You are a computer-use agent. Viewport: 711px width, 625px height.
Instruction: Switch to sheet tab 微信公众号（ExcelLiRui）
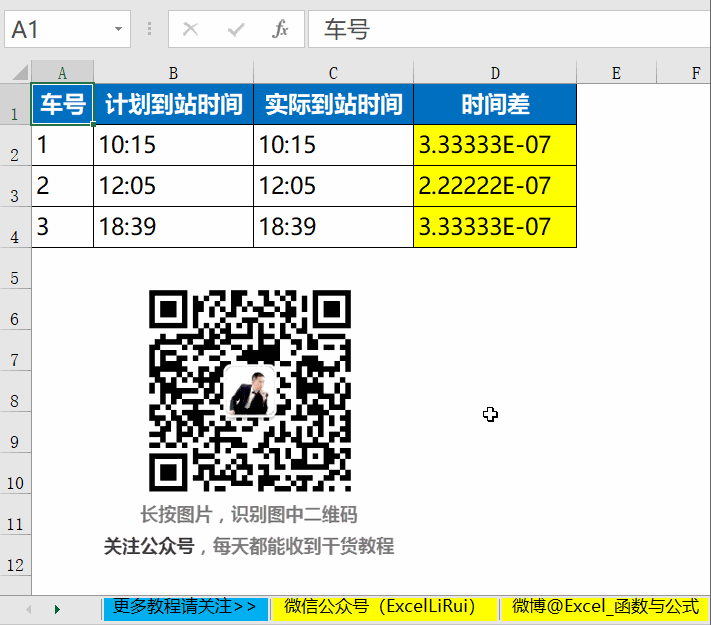click(x=384, y=608)
